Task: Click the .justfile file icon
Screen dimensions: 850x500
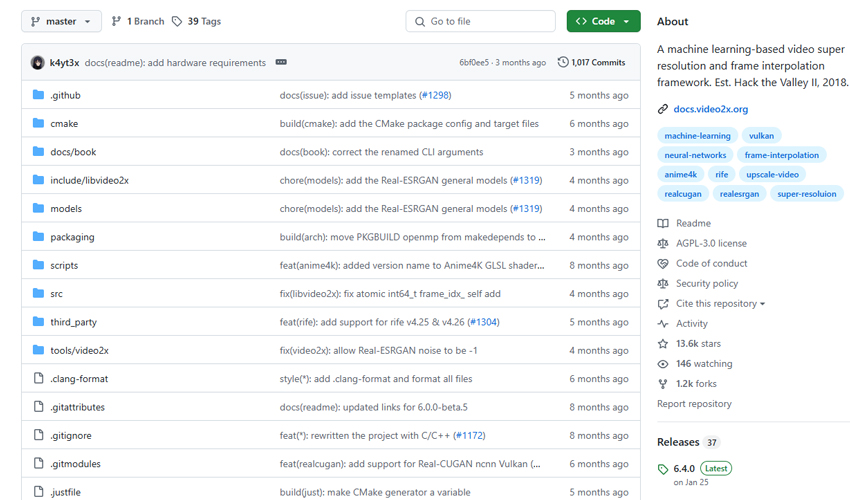Action: (38, 491)
